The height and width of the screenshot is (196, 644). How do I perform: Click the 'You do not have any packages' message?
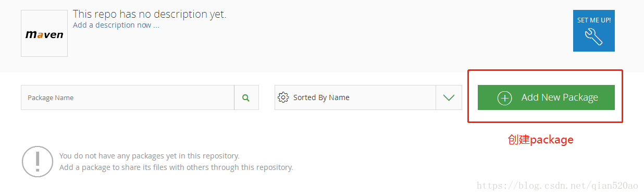click(x=150, y=156)
